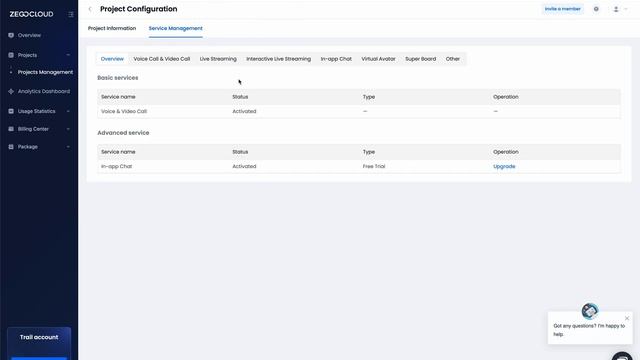Click the Free Trial type cell
This screenshot has height=360, width=640.
click(x=374, y=167)
